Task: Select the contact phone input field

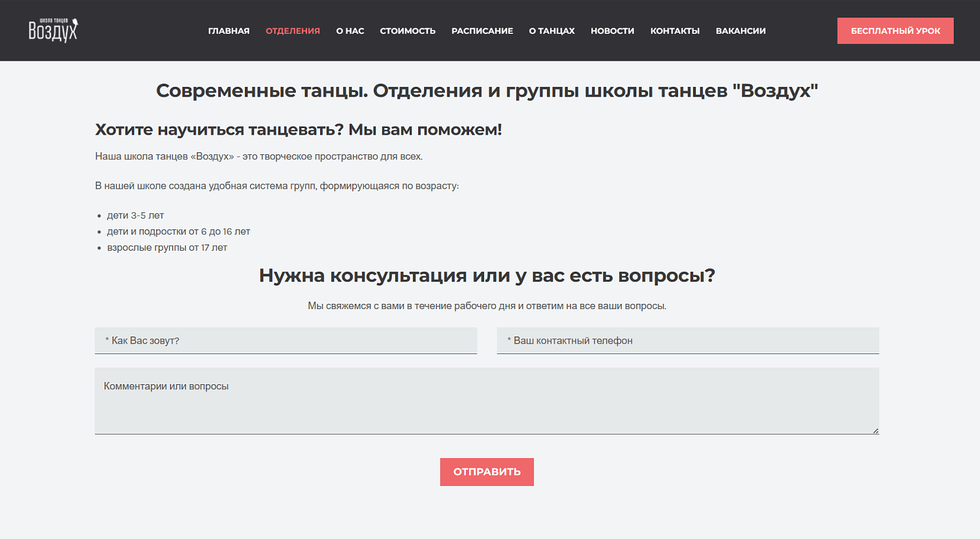Action: pos(687,340)
